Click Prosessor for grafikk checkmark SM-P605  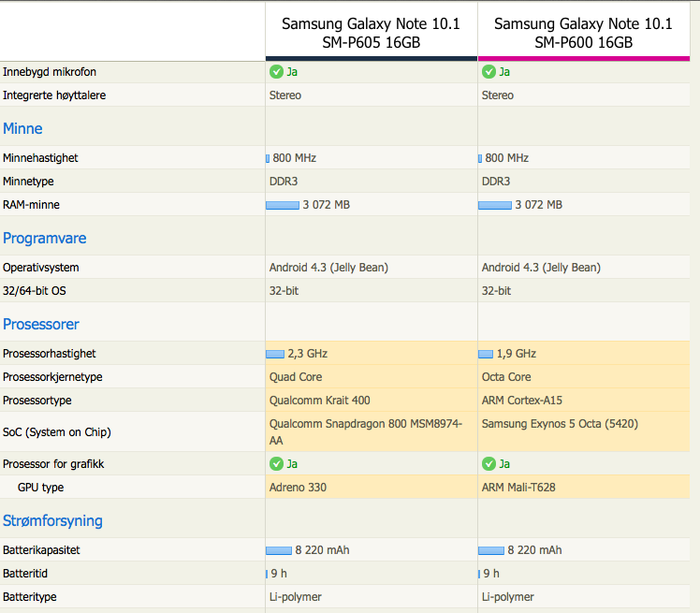pos(276,464)
